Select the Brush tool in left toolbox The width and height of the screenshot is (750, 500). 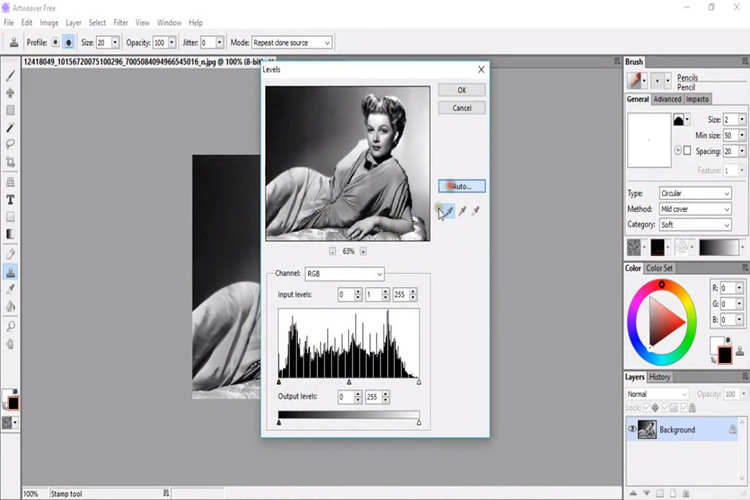click(x=10, y=76)
